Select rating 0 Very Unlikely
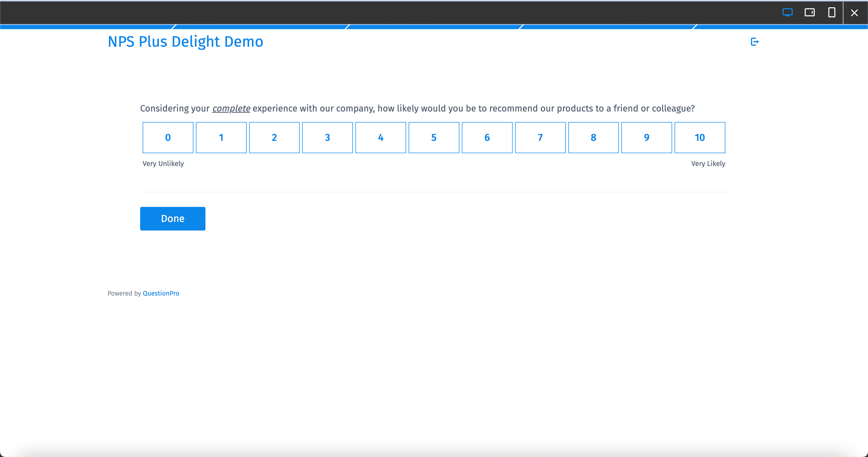The width and height of the screenshot is (868, 457). click(168, 137)
